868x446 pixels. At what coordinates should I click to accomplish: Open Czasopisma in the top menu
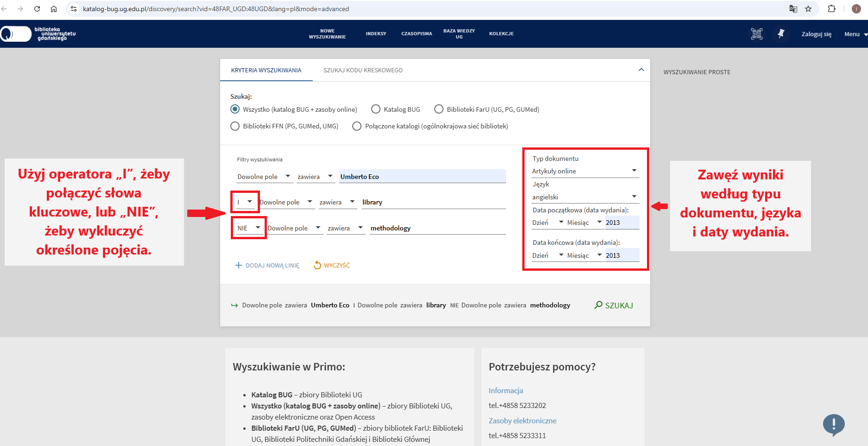tap(416, 34)
